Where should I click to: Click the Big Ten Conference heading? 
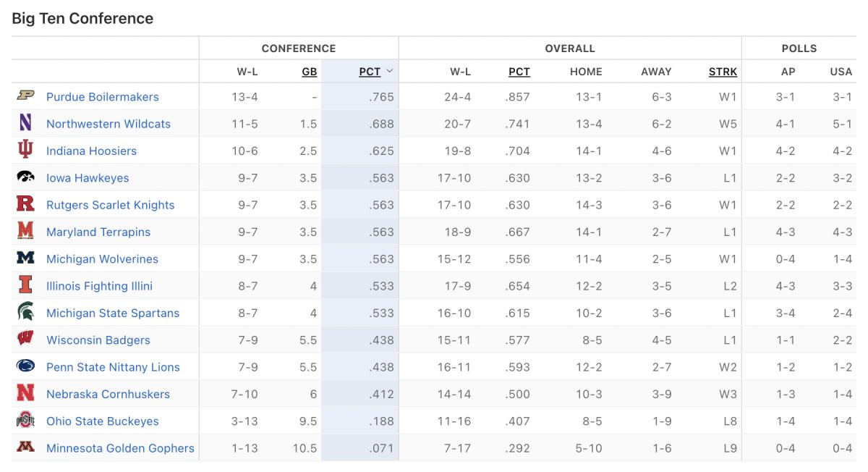click(82, 18)
